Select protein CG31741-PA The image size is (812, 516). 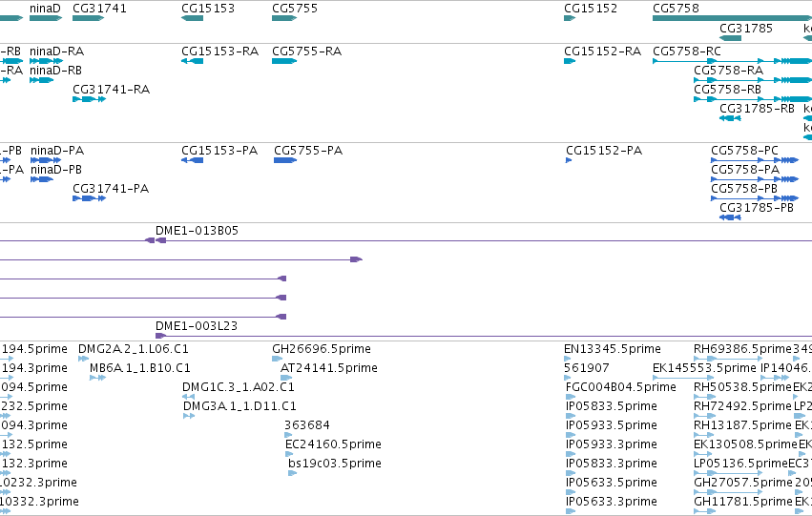click(89, 198)
